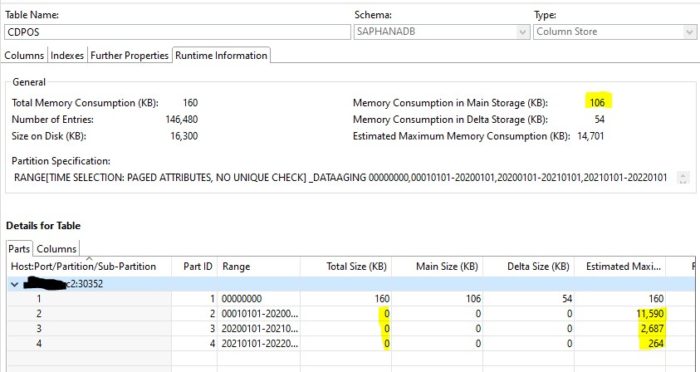
Task: Select the Parts tab under Details for Table
Action: tap(19, 248)
